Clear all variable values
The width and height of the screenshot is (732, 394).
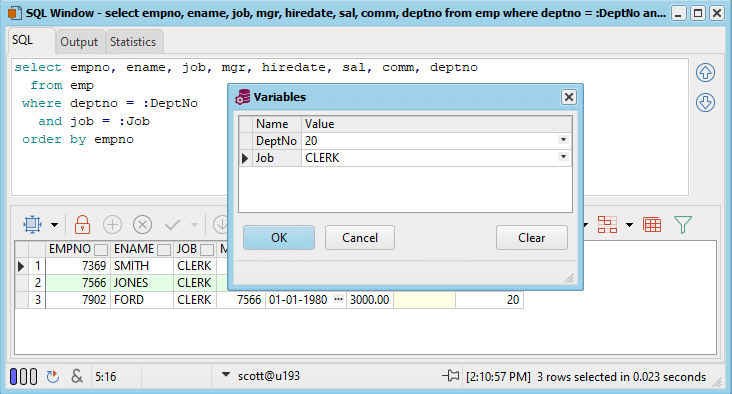531,238
